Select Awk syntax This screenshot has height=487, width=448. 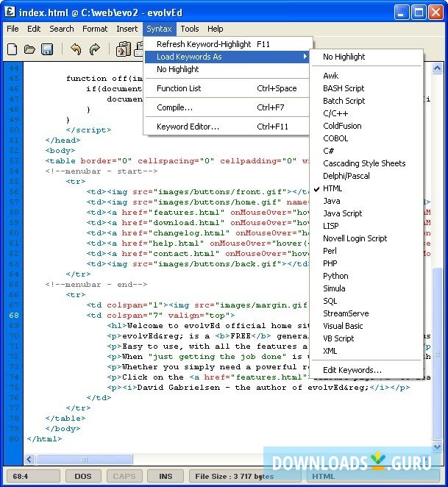366,76
